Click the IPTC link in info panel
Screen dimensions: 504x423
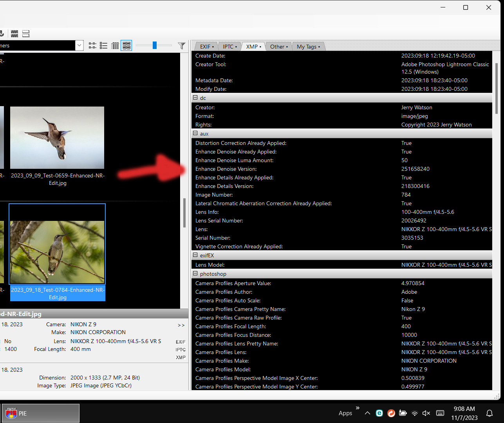click(x=181, y=350)
